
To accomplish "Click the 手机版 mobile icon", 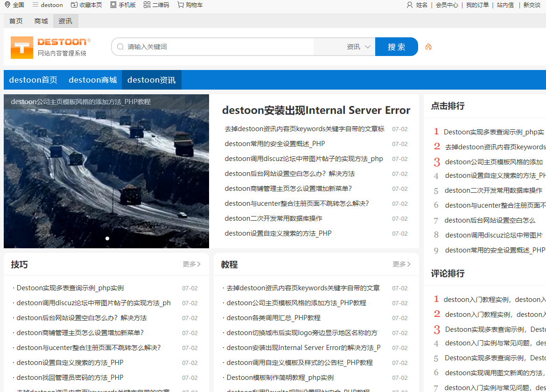I will 113,5.
